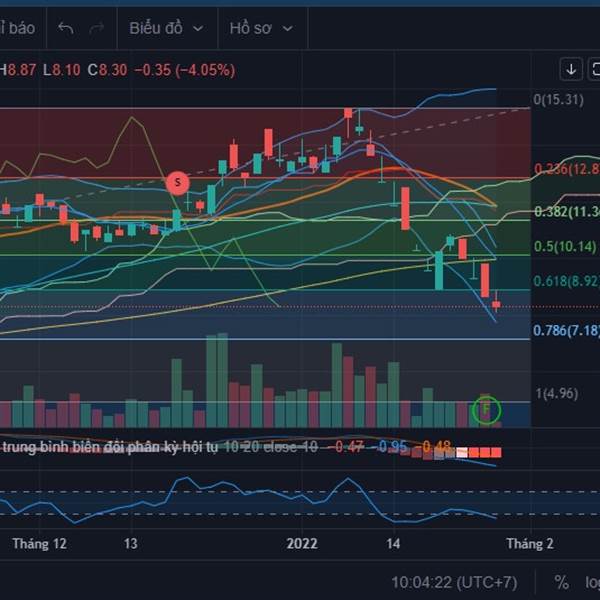Image resolution: width=600 pixels, height=600 pixels.
Task: Click the high price value H8.87
Action: tap(18, 70)
